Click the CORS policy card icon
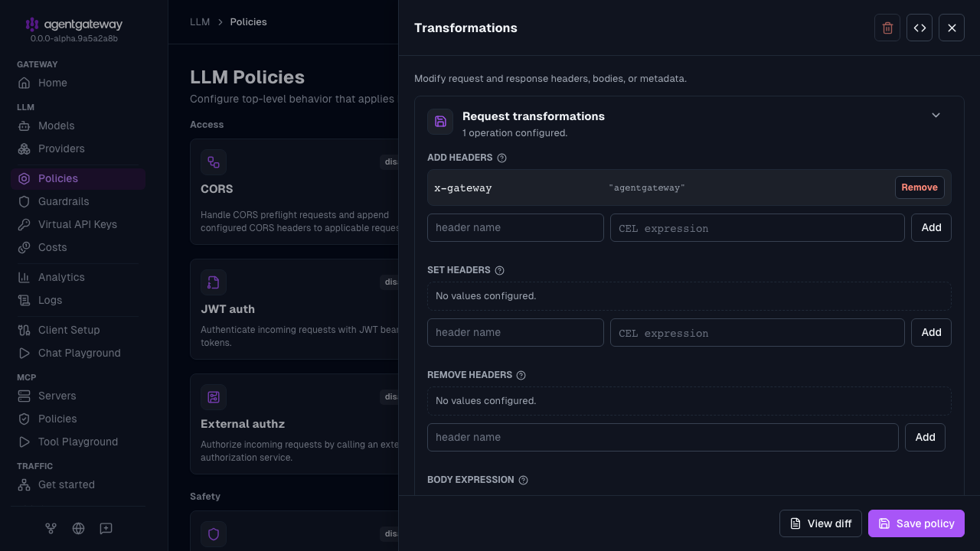The height and width of the screenshot is (551, 980). click(214, 162)
